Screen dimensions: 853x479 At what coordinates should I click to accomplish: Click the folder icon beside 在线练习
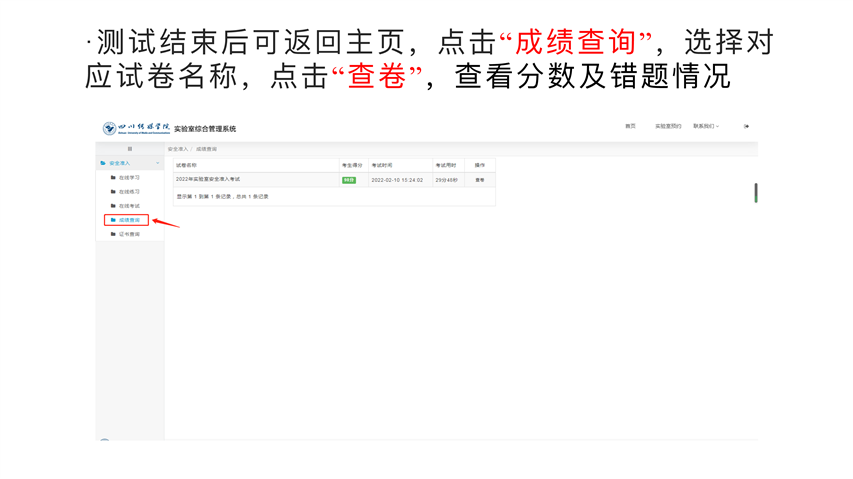coord(113,192)
